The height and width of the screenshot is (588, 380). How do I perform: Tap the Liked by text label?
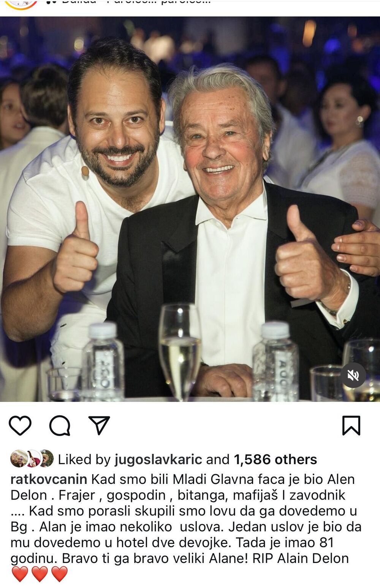tap(84, 460)
